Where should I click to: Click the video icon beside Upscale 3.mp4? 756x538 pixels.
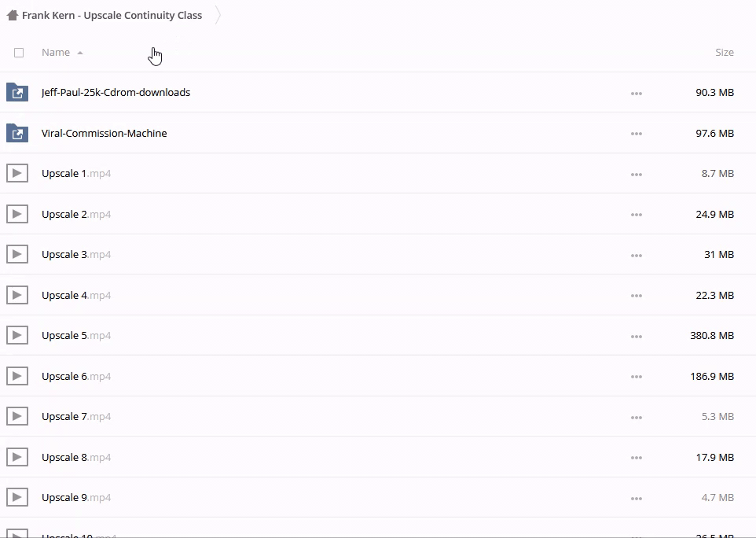coord(17,255)
